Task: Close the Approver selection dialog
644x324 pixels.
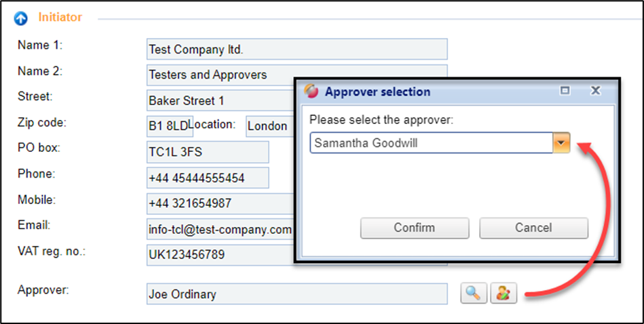Action: pos(595,91)
